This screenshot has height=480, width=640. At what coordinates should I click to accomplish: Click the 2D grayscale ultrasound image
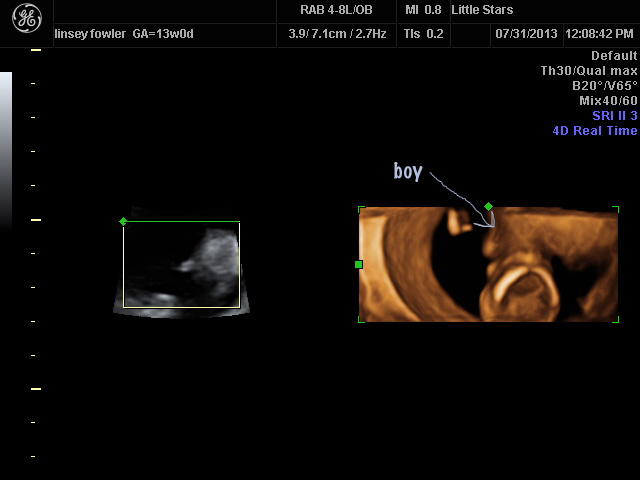pos(181,264)
